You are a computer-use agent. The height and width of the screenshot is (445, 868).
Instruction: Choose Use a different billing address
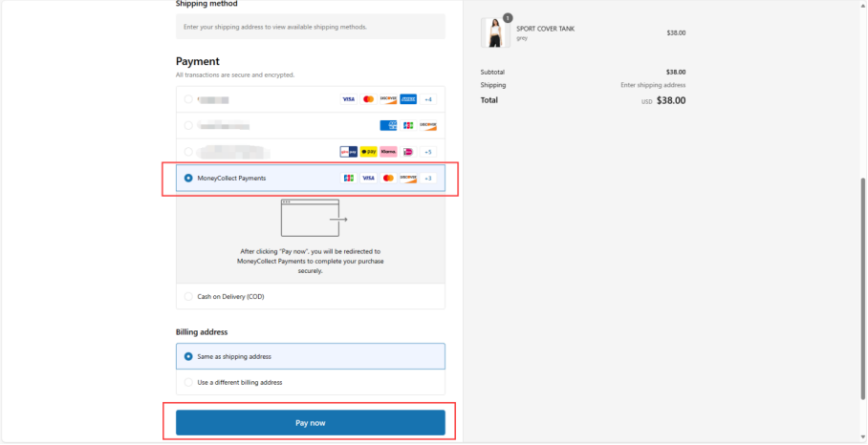[x=188, y=382]
